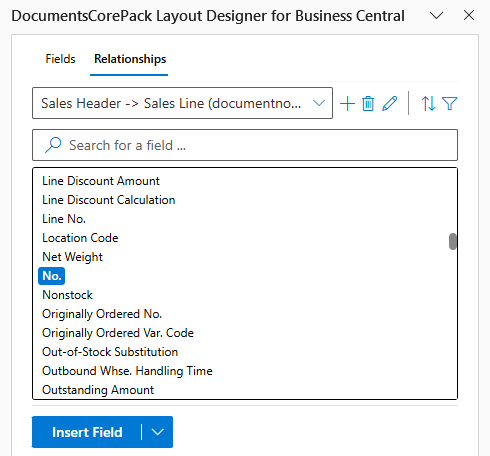Add a new relationship with plus icon

pyautogui.click(x=347, y=103)
